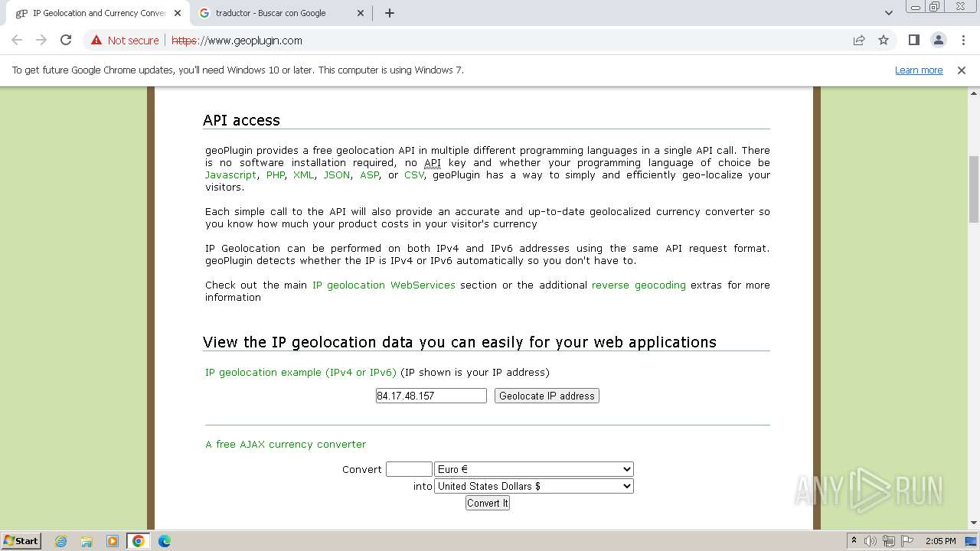Open the JSON API link
The image size is (980, 551).
coord(336,175)
